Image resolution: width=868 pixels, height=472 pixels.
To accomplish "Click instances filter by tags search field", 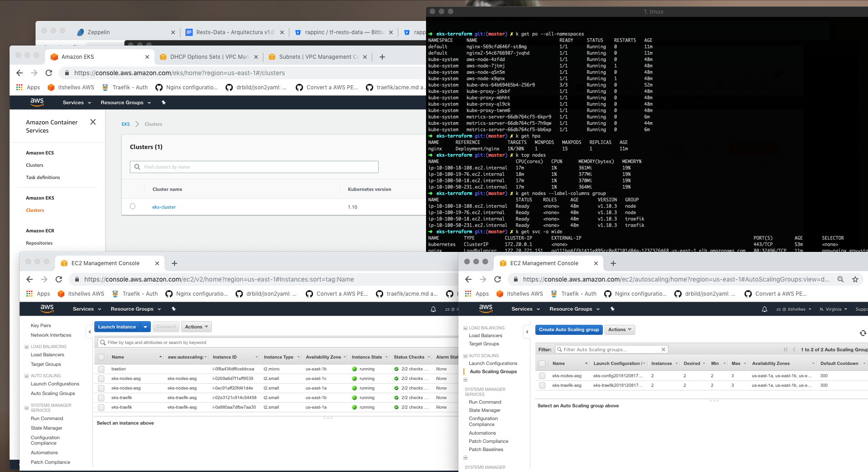I will click(278, 342).
